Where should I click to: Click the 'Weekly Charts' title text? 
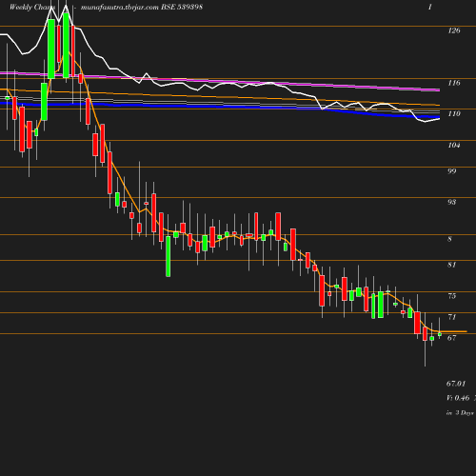tap(32, 7)
